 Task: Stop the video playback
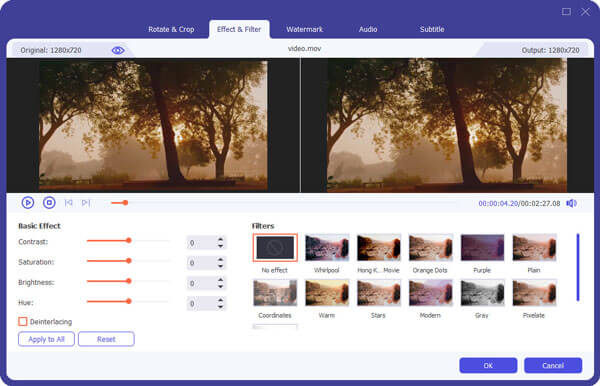pos(49,202)
